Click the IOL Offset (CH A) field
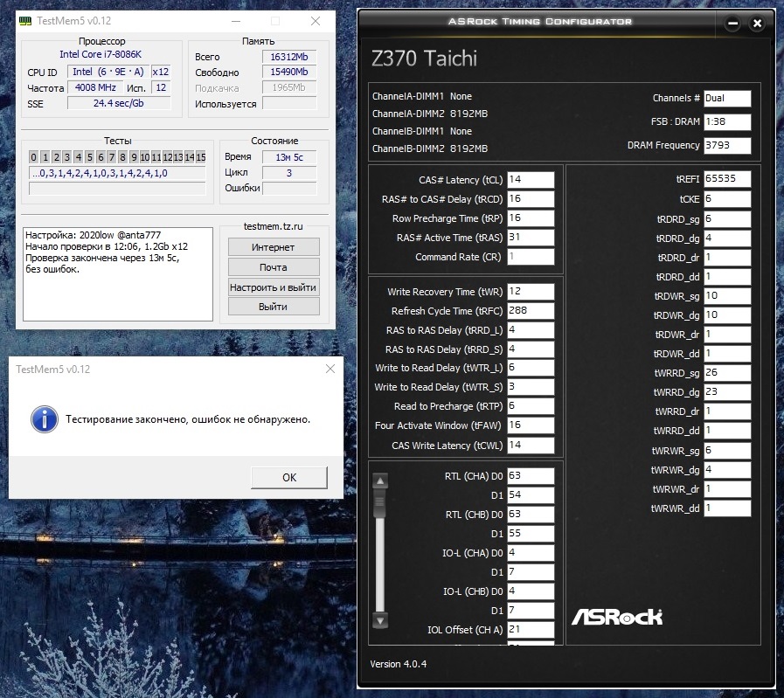 (531, 630)
